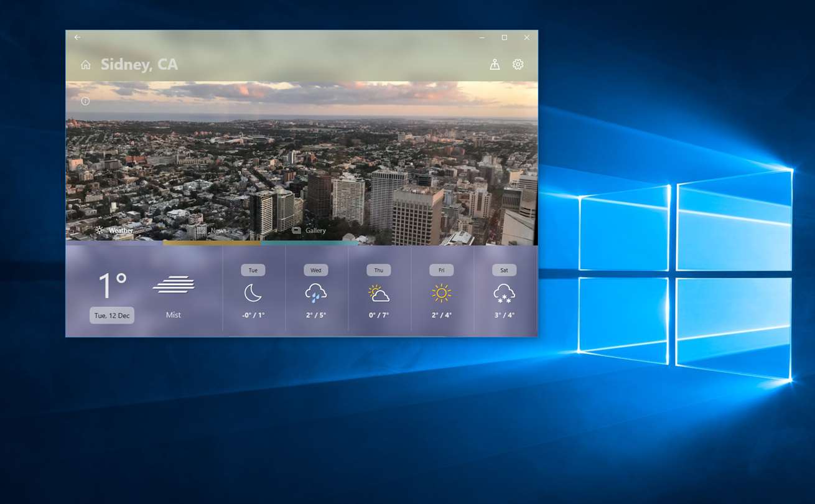The height and width of the screenshot is (504, 815).
Task: Switch to the Weather tab
Action: point(114,230)
